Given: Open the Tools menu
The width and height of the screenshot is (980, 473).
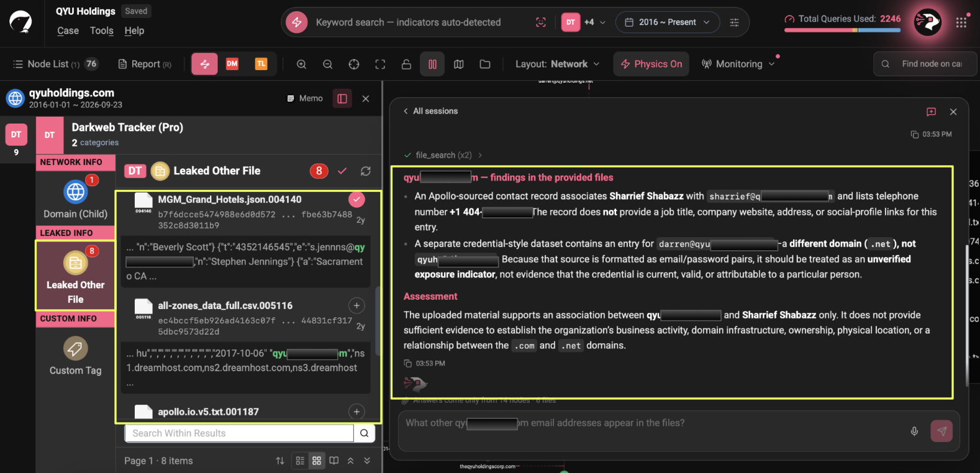Looking at the screenshot, I should coord(102,30).
